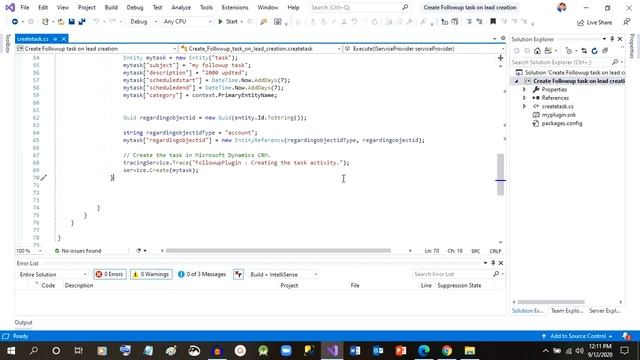Open Google Chrome from the taskbar

[447, 351]
